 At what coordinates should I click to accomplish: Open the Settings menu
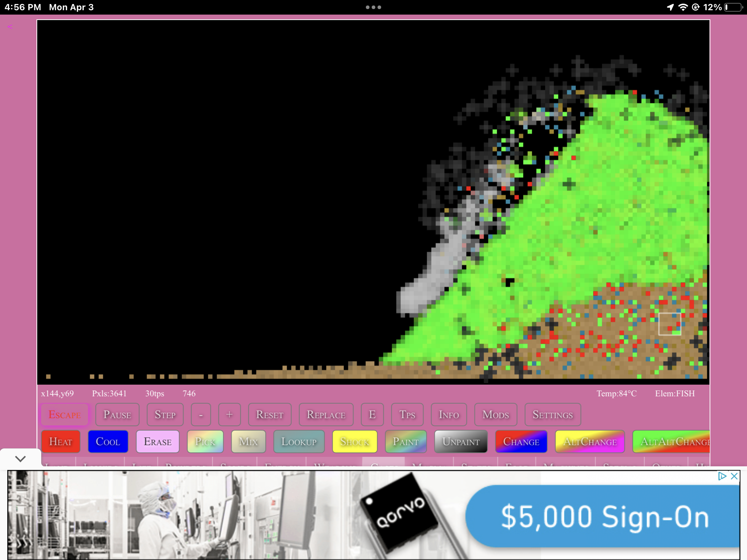552,415
